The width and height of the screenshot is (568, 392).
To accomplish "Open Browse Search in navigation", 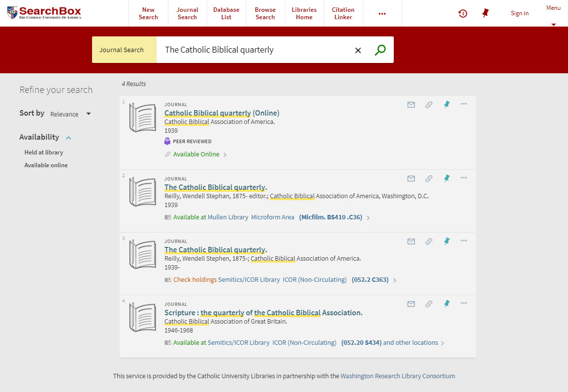I will point(265,13).
